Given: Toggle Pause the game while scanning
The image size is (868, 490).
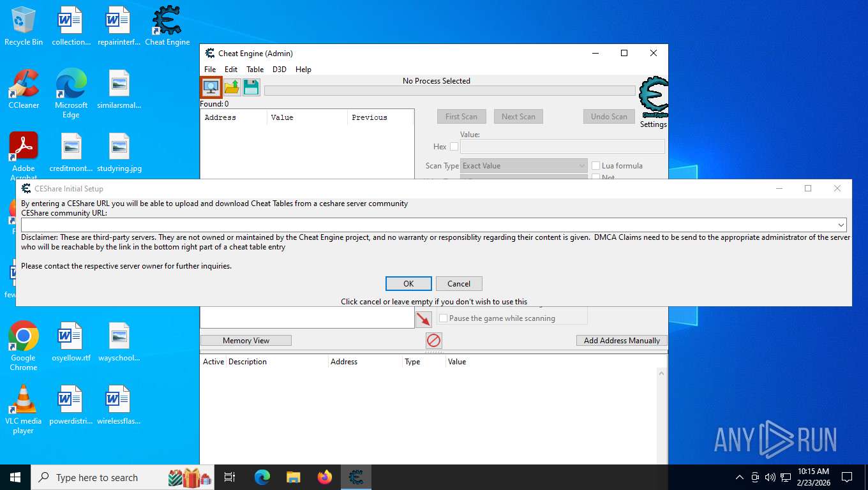Looking at the screenshot, I should pyautogui.click(x=443, y=318).
